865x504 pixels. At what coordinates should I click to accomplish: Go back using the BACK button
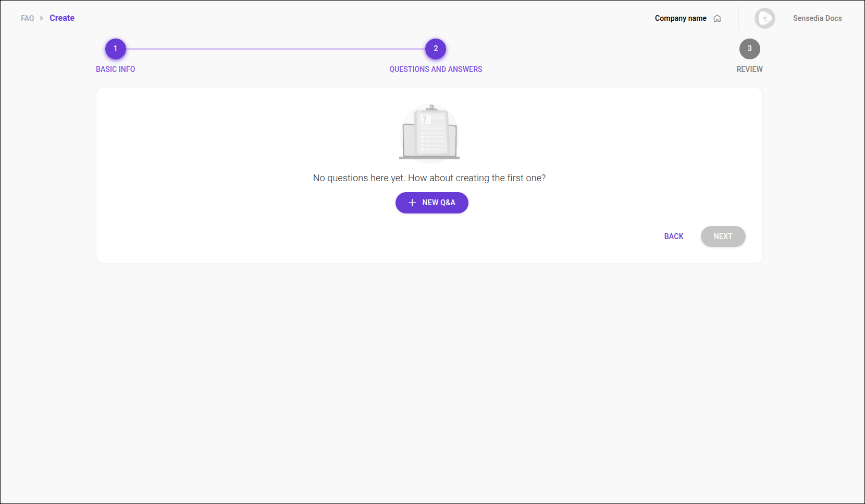[673, 236]
